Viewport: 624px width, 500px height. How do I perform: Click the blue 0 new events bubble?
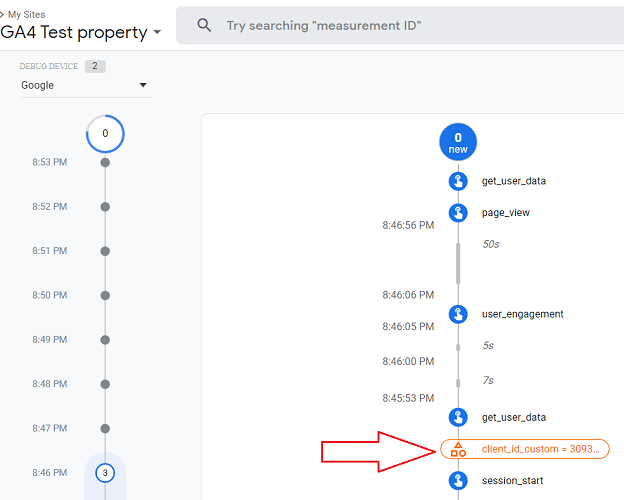[x=458, y=142]
